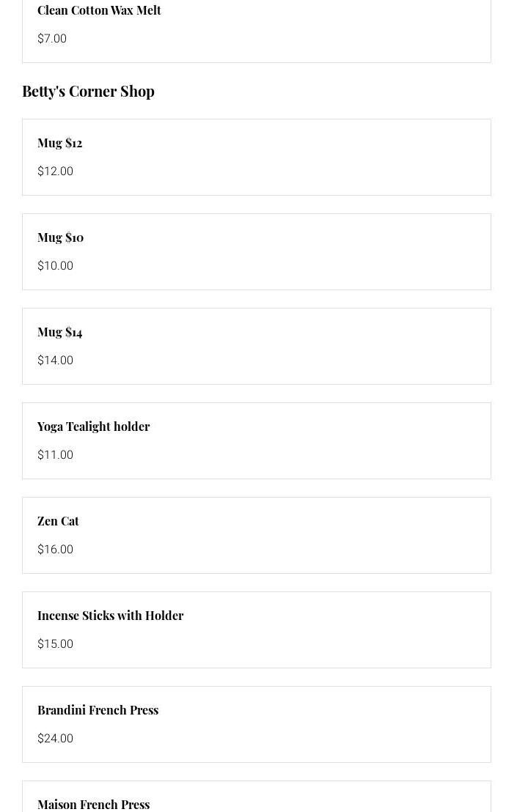The image size is (517, 812).
Task: Open the Maison French Press listing
Action: 93,804
